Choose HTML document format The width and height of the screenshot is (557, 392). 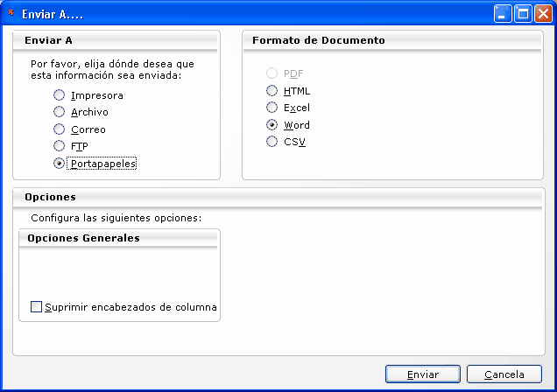click(272, 91)
